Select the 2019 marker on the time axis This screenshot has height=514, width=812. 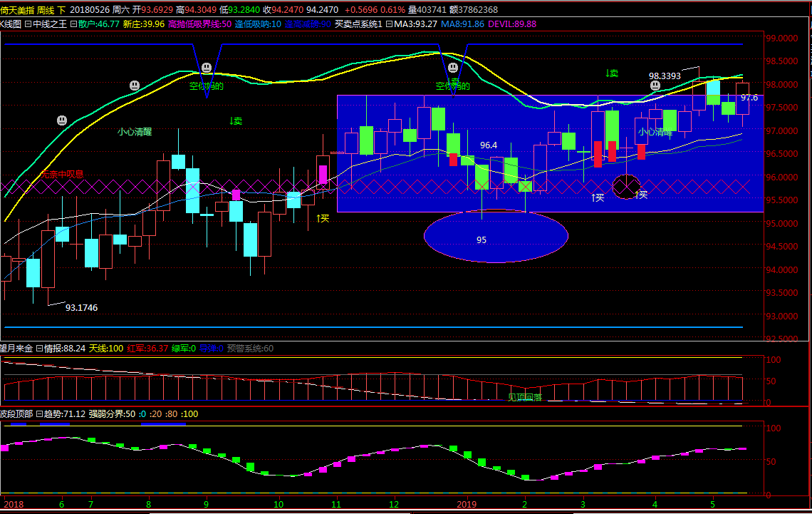468,504
